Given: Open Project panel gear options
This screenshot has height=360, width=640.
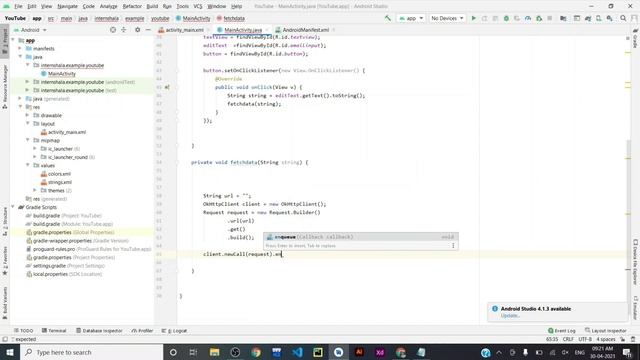Looking at the screenshot, I should (138, 30).
